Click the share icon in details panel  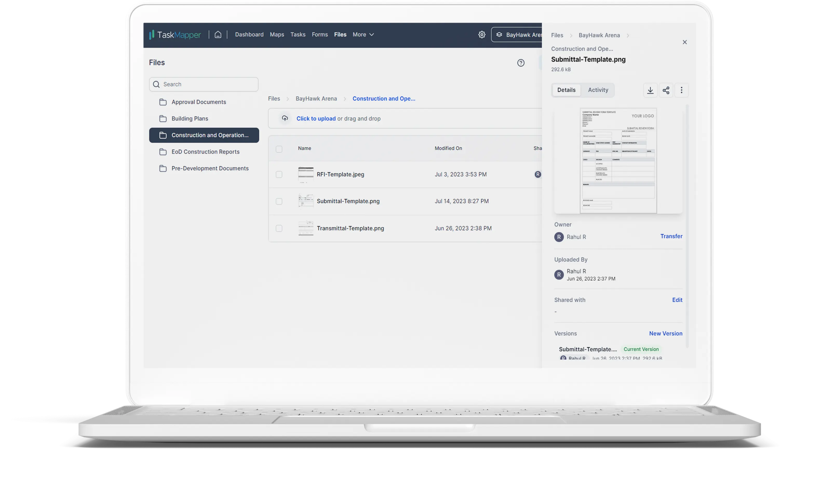tap(666, 90)
